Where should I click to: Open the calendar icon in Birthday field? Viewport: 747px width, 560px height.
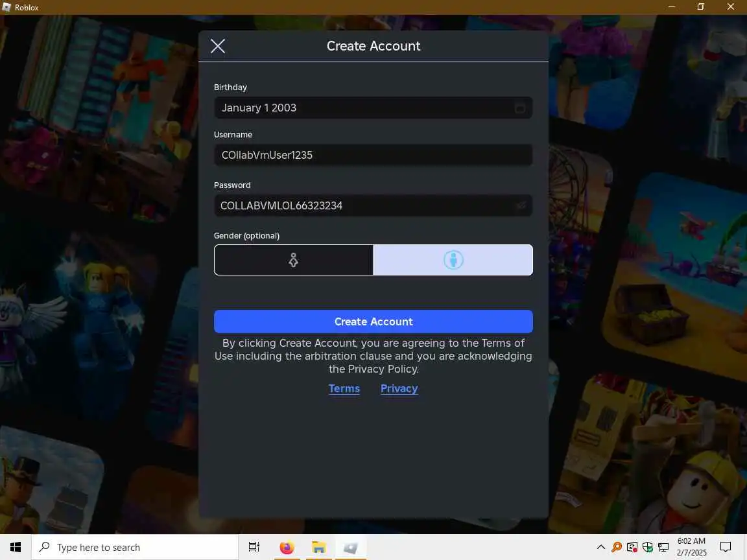(x=520, y=108)
